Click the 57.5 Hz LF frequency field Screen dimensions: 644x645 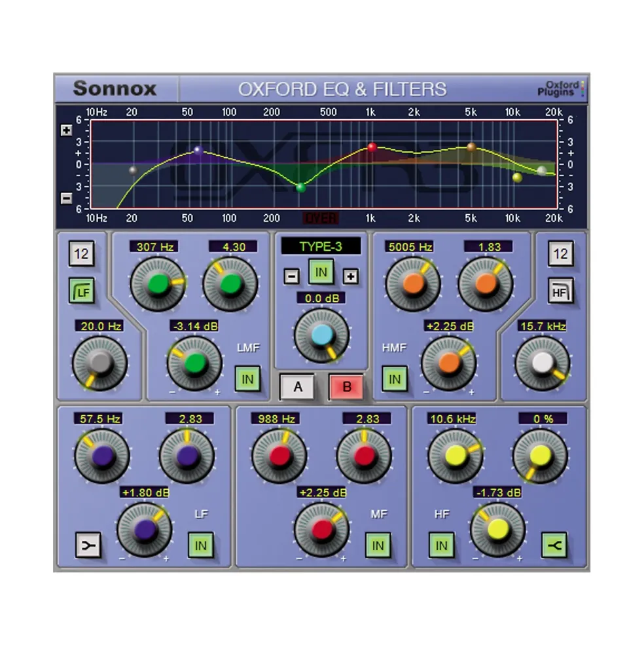click(x=99, y=418)
